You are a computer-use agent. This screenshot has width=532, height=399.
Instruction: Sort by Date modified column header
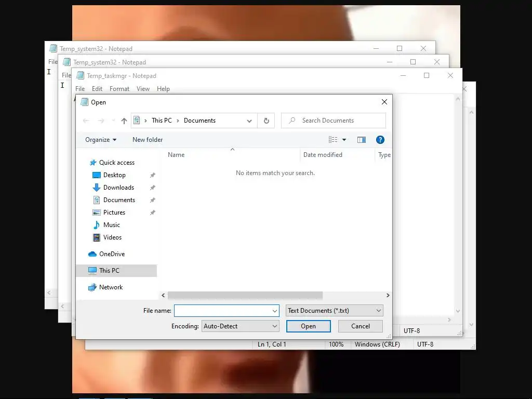tap(337, 155)
